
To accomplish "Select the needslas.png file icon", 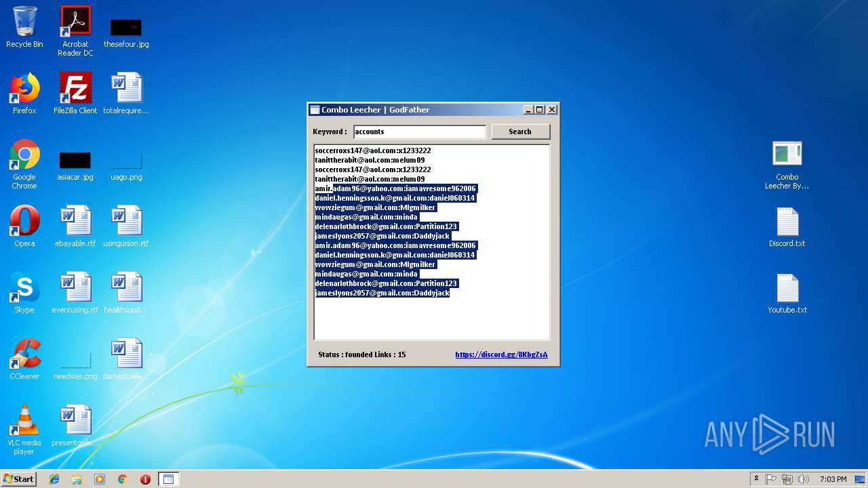I will click(x=75, y=366).
